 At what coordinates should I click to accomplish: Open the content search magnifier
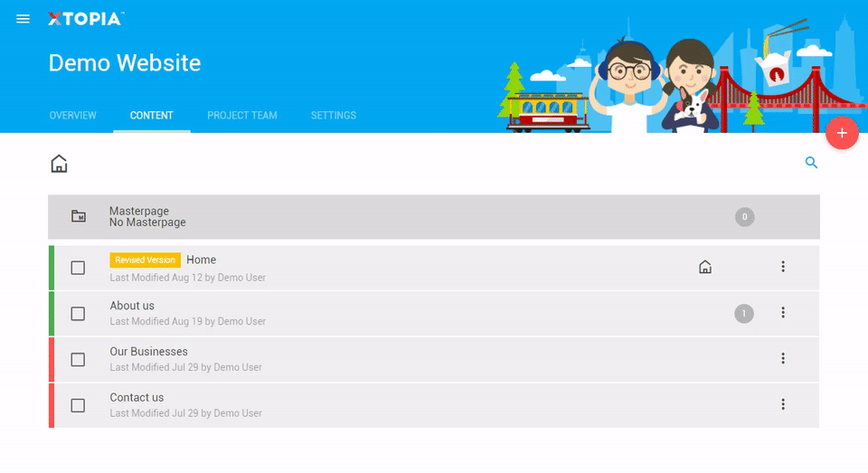(811, 163)
